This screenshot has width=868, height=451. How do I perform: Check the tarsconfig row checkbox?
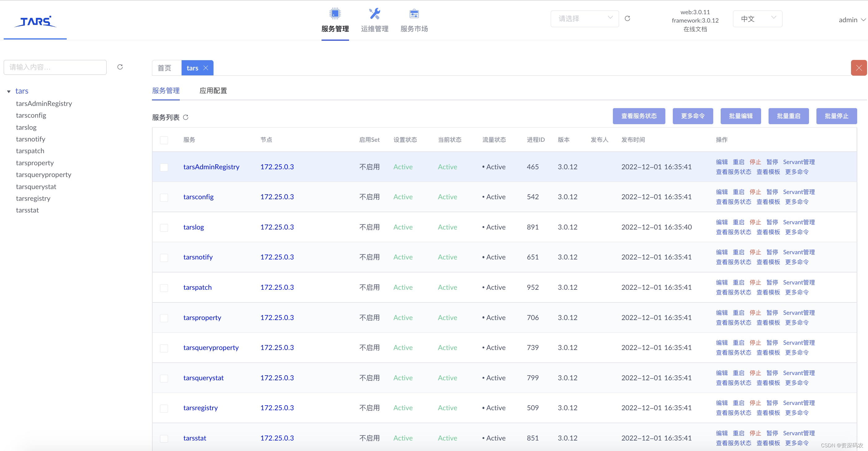164,197
